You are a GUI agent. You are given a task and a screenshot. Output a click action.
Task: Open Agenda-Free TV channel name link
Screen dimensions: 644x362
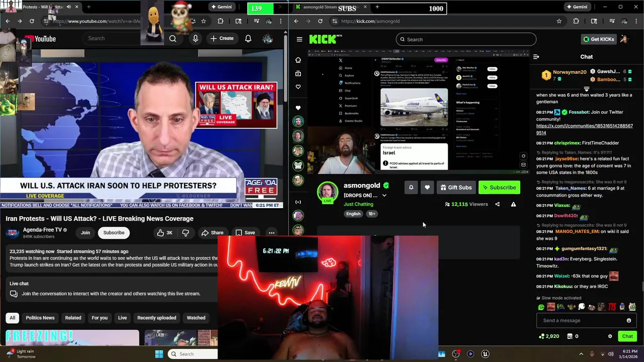(42, 230)
